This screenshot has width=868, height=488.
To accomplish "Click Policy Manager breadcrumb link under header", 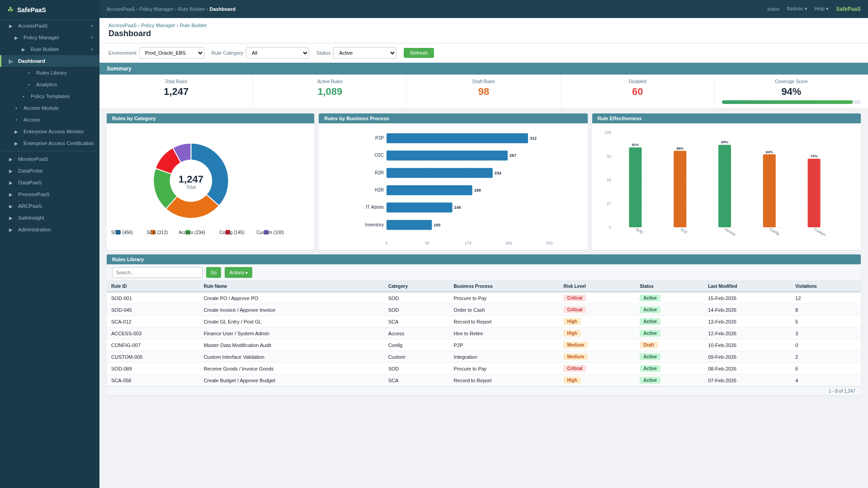I will pos(158,26).
